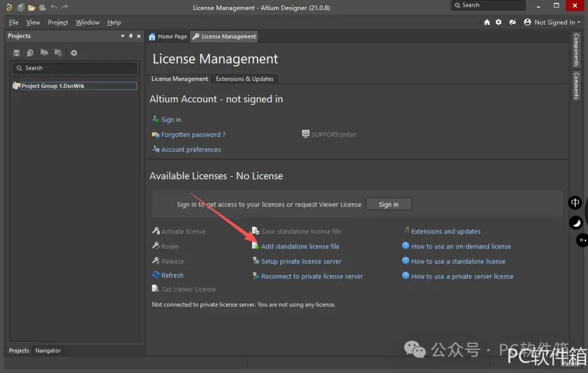Click the Refresh licenses icon
This screenshot has width=588, height=373.
coord(156,275)
